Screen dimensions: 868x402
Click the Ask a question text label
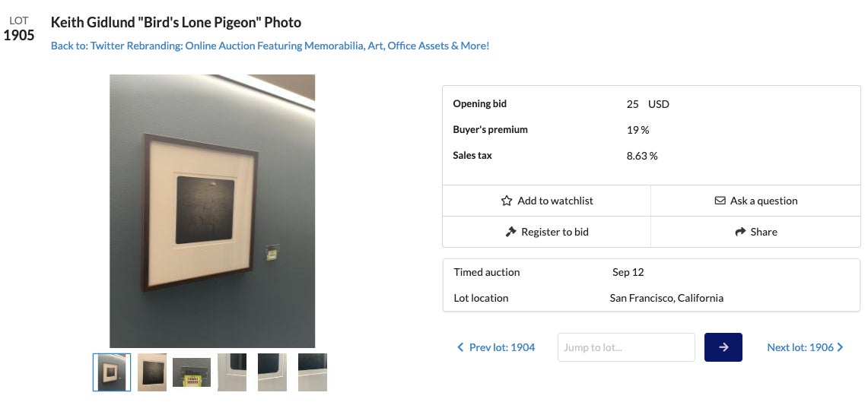(x=764, y=201)
